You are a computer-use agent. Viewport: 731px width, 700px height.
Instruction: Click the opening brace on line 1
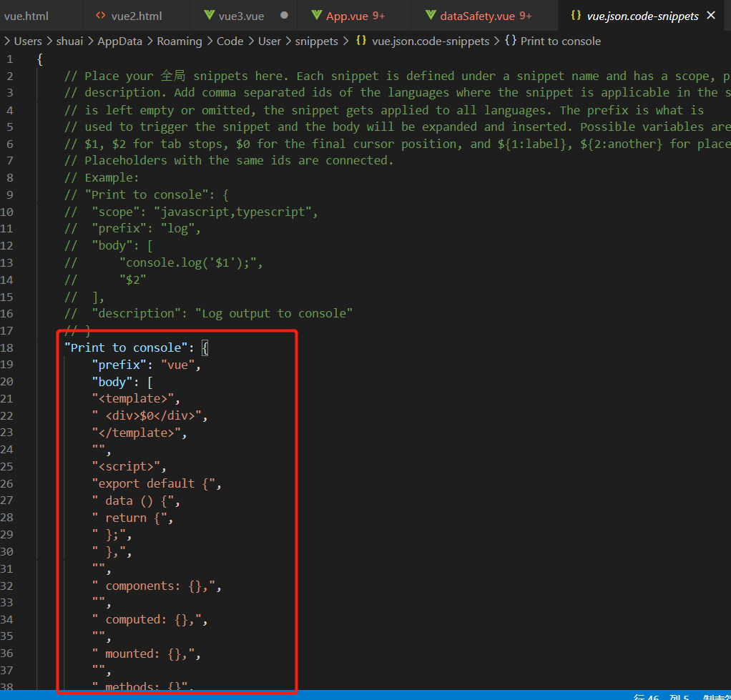[40, 59]
